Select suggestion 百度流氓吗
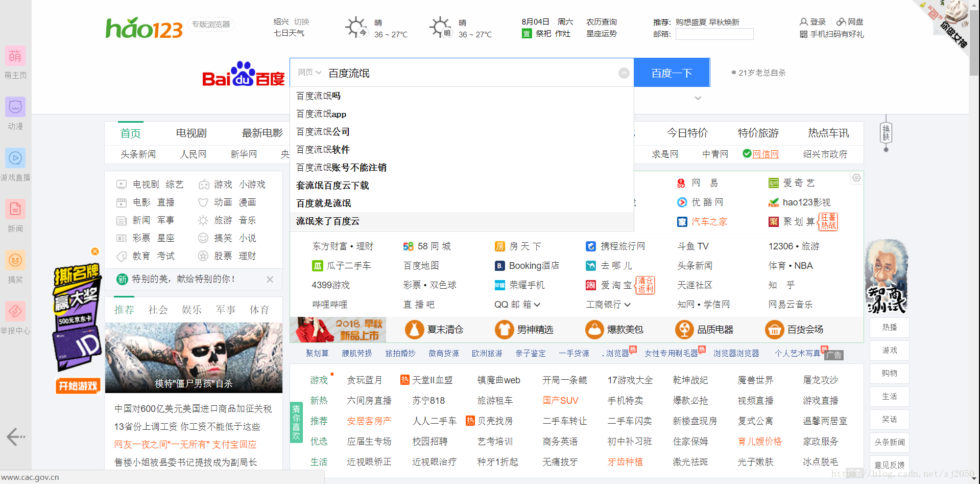This screenshot has width=980, height=484. tap(462, 96)
